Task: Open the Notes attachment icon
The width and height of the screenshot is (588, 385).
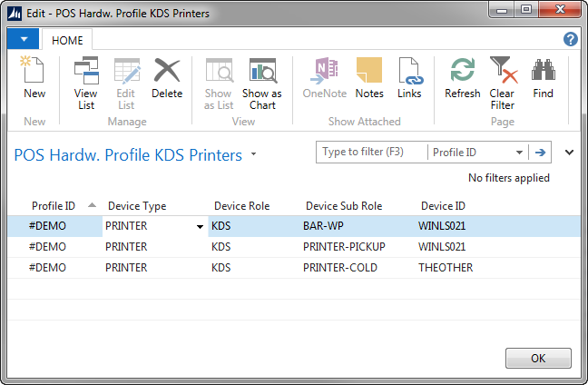Action: coord(369,78)
